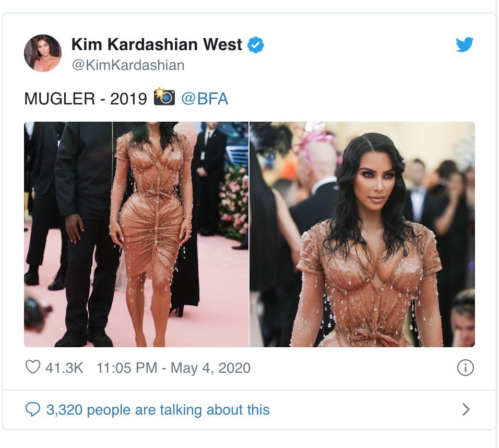Click the MUGLER word in tweet text
Screen dimensions: 499x448
(x=60, y=99)
